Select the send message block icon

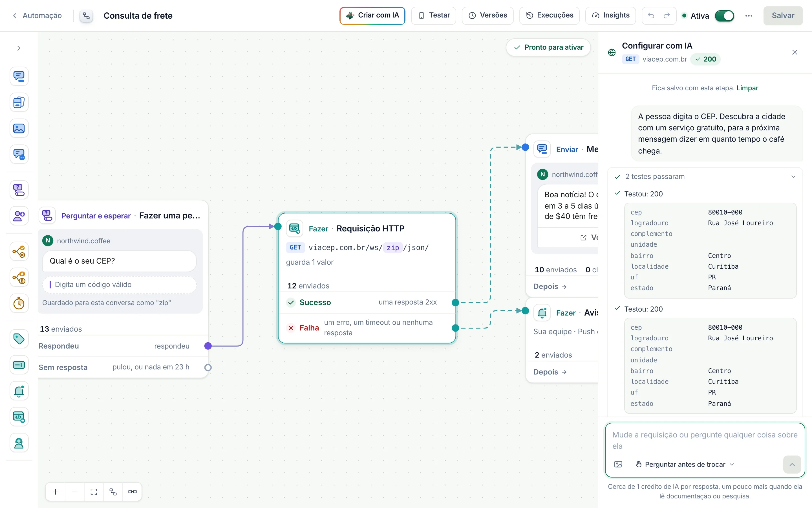pyautogui.click(x=19, y=76)
